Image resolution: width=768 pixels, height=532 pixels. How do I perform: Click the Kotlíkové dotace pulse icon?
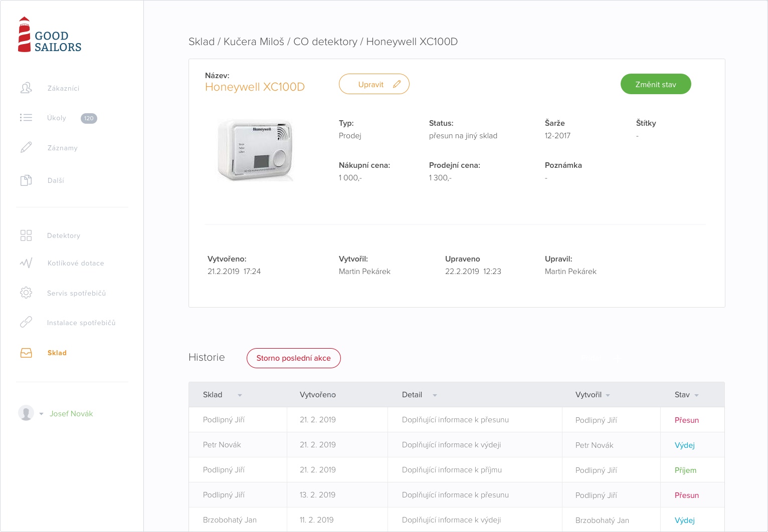tap(26, 263)
